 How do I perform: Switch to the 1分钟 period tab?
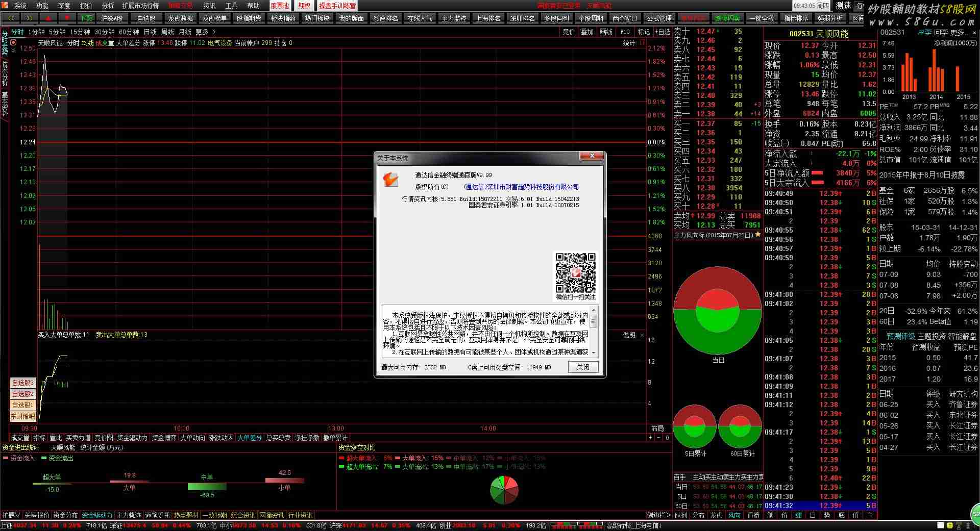click(36, 32)
